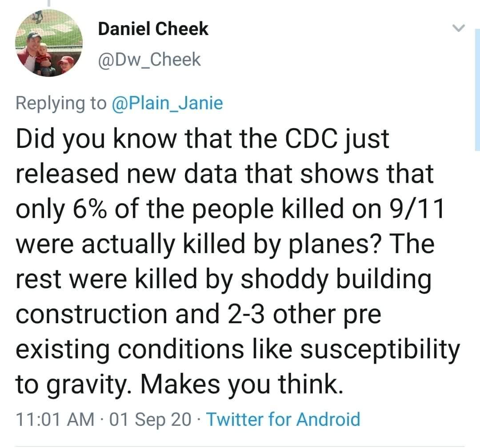Click the blue scrollbar at right edge

[477, 90]
